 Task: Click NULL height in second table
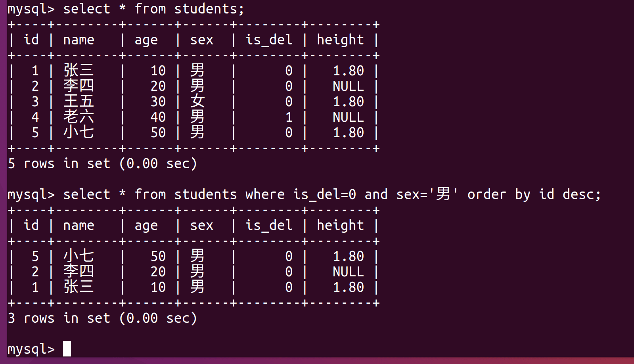349,272
